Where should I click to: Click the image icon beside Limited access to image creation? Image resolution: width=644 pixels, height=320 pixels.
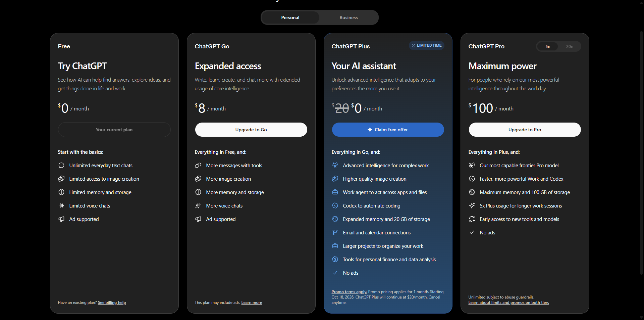coord(61,179)
